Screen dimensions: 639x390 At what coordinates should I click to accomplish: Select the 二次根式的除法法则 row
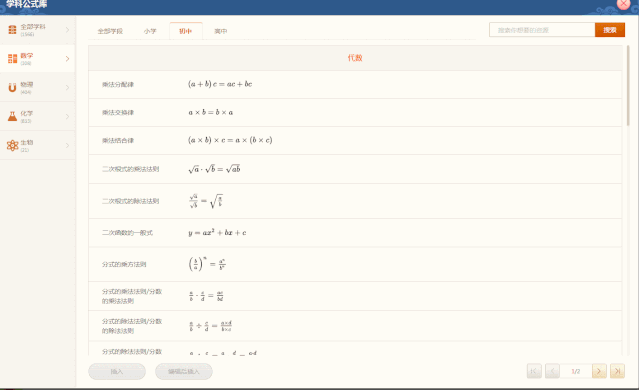pyautogui.click(x=355, y=201)
